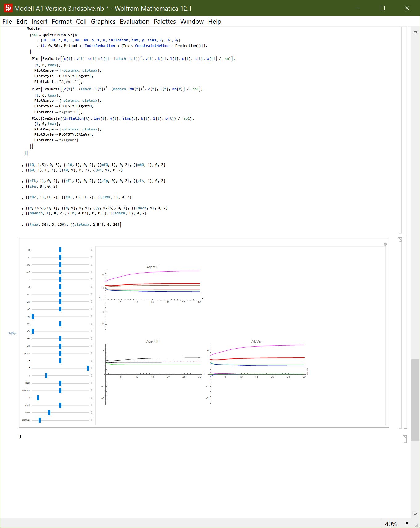The image size is (420, 528).
Task: Click the IndexReduction option text in the code
Action: [100, 46]
